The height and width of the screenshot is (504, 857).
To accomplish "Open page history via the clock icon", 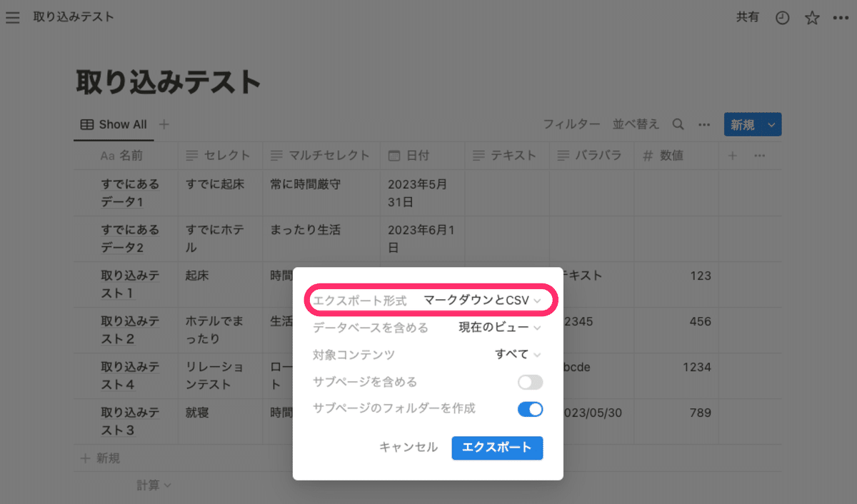I will [x=782, y=17].
